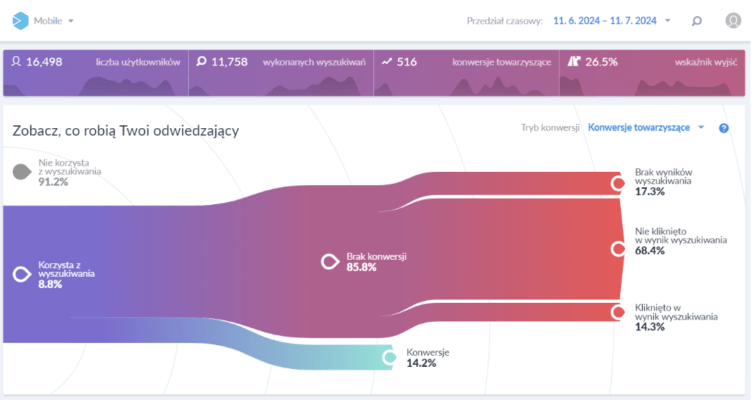Click the Tryb konwersji label
The image size is (754, 400).
click(550, 128)
